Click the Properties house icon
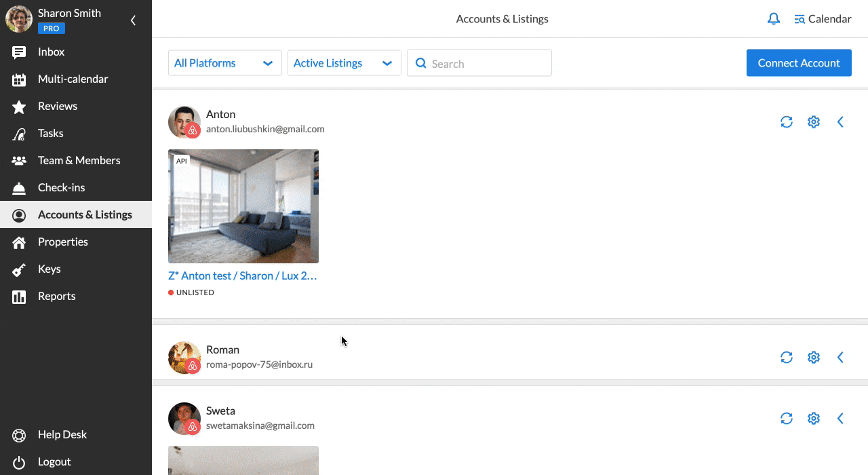 [x=19, y=242]
